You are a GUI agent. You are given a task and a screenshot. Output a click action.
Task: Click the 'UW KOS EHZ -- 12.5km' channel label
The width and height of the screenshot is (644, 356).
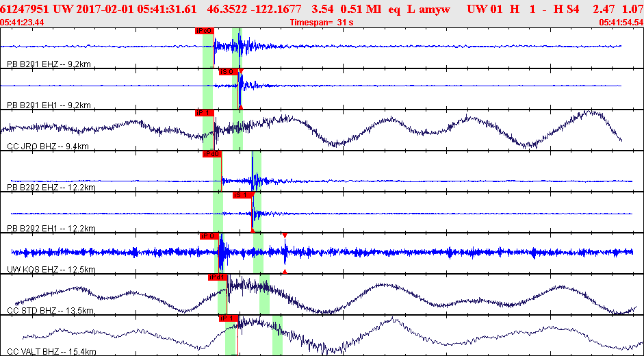51,270
